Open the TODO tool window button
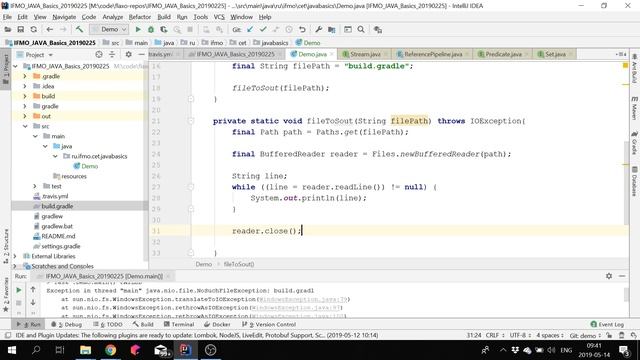 tap(108, 324)
